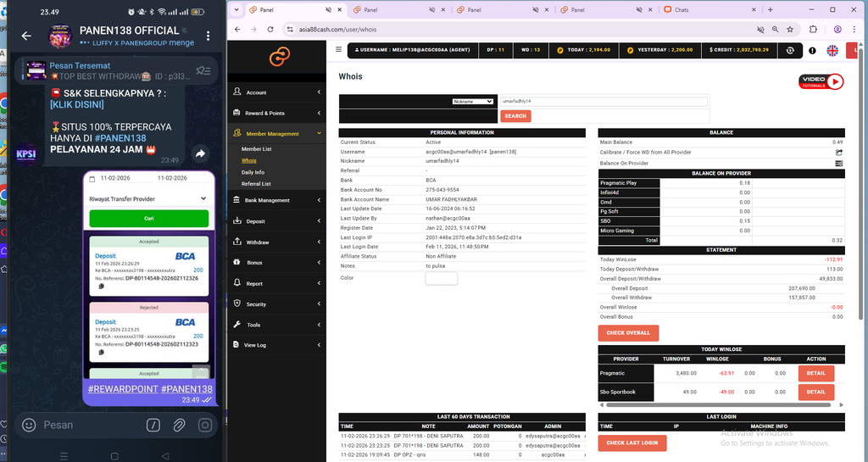This screenshot has width=868, height=462.
Task: Click the orange SEARCH button
Action: [x=515, y=116]
